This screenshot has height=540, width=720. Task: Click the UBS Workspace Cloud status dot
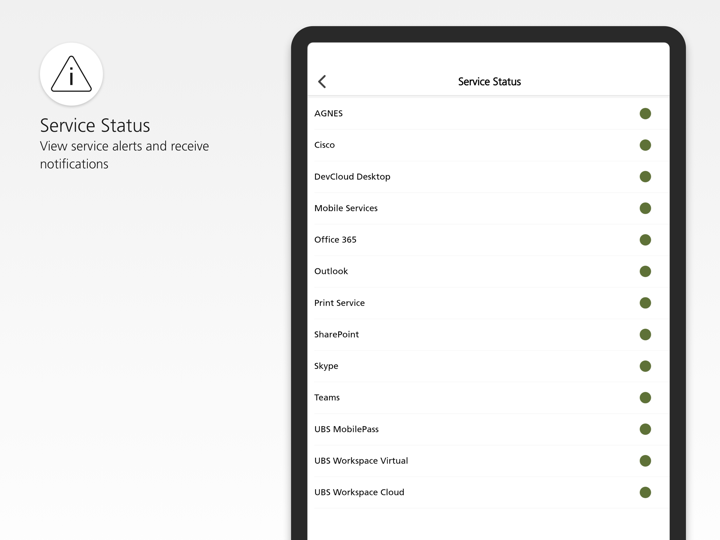click(645, 492)
